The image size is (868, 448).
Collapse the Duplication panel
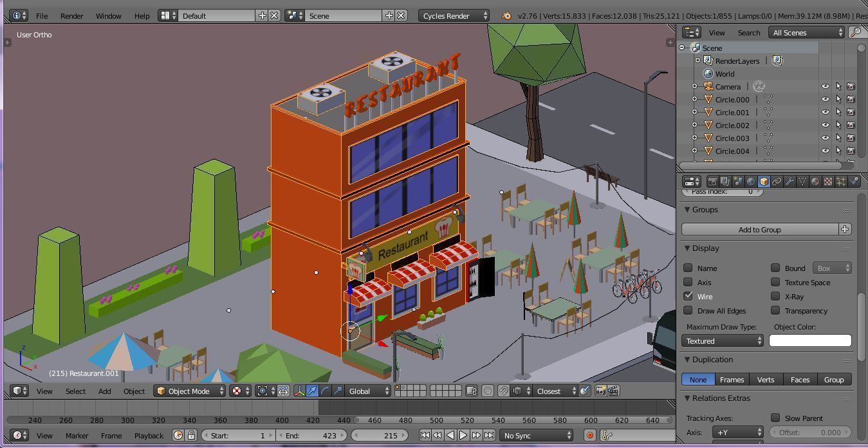point(687,359)
